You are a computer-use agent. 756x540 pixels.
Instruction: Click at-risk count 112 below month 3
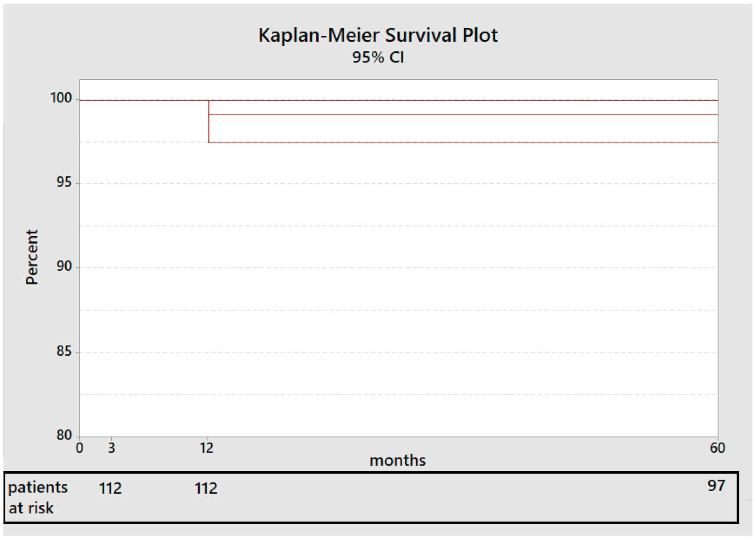point(110,488)
